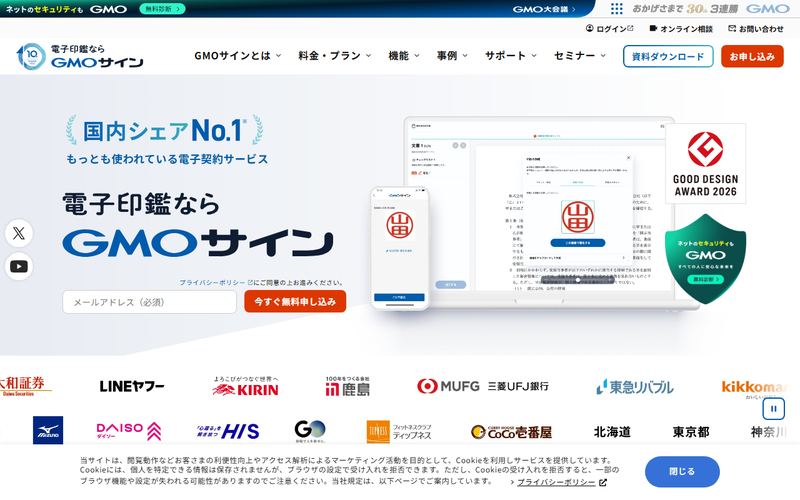Click the HIS logo

[x=228, y=432]
